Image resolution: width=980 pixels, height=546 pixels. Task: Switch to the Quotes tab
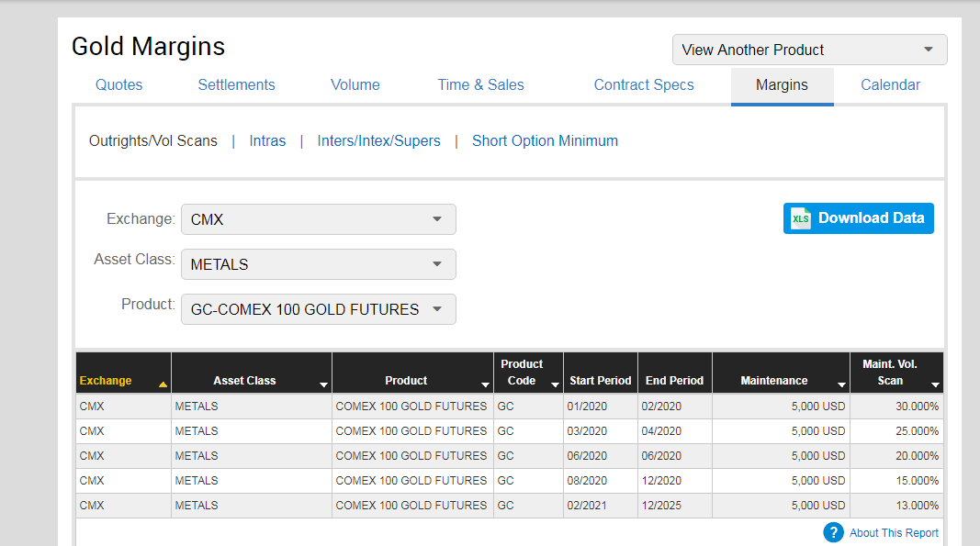tap(118, 85)
